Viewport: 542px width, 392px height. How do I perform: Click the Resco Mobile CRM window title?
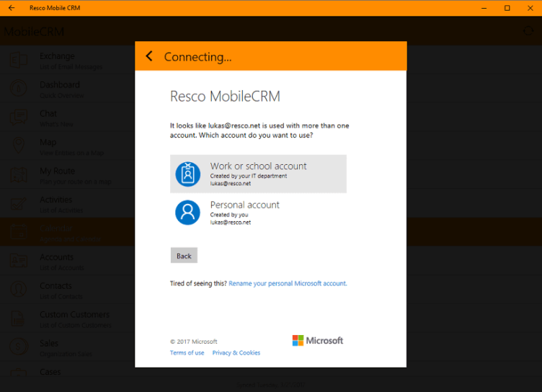coord(55,8)
